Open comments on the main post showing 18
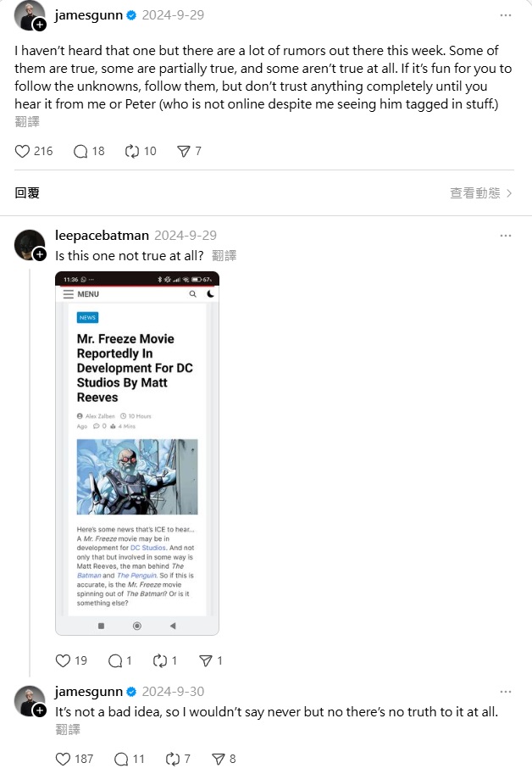 (x=80, y=151)
